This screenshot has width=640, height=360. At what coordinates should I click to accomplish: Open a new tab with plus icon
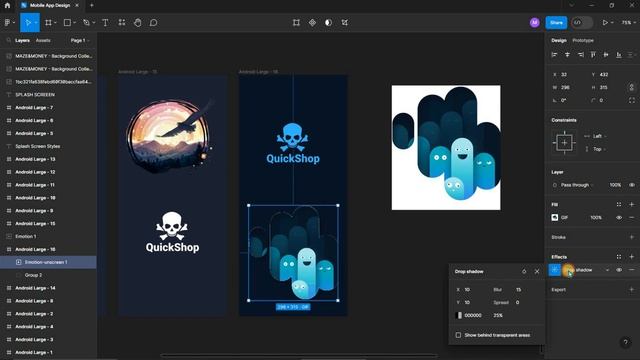click(91, 5)
